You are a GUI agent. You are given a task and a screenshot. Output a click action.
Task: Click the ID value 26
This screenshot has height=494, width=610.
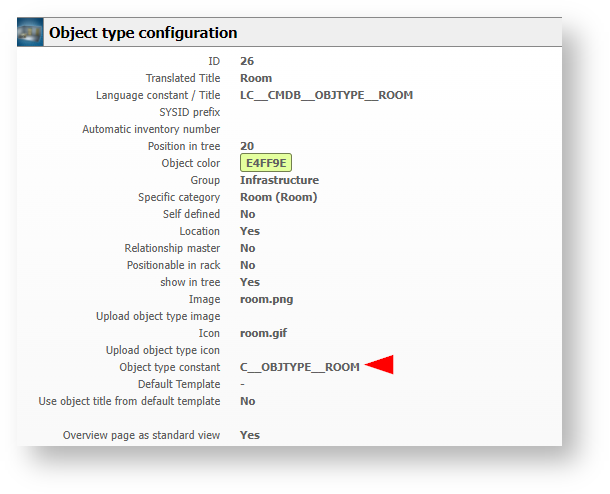tap(247, 61)
